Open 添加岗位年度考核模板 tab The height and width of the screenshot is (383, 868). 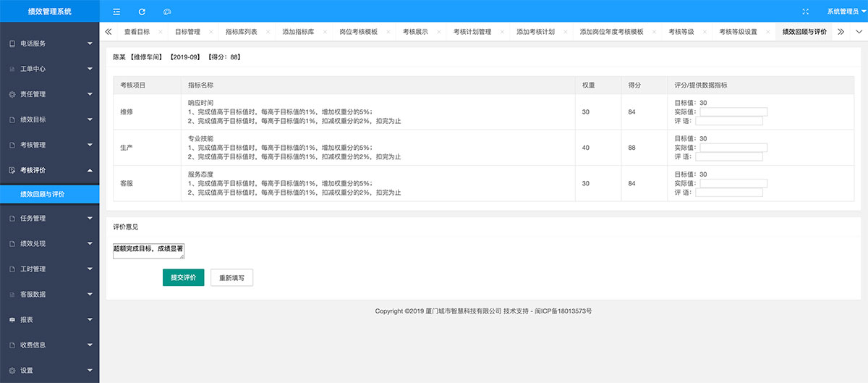tap(611, 32)
